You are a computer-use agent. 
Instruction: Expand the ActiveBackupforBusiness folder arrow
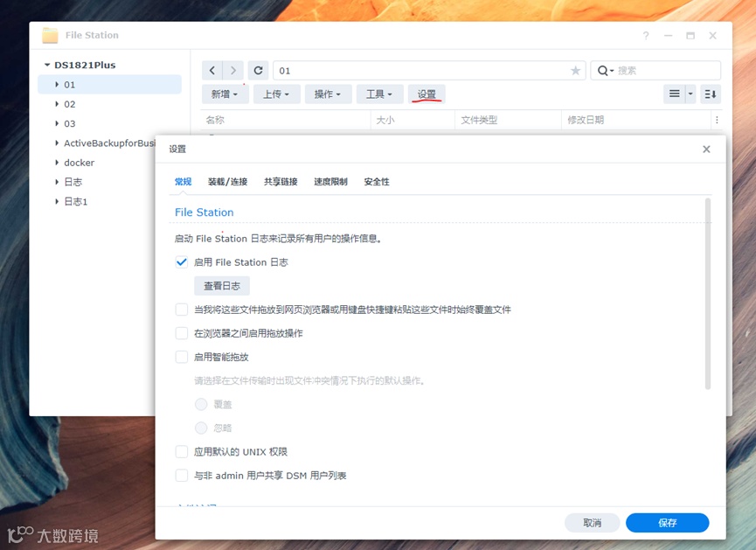point(57,143)
